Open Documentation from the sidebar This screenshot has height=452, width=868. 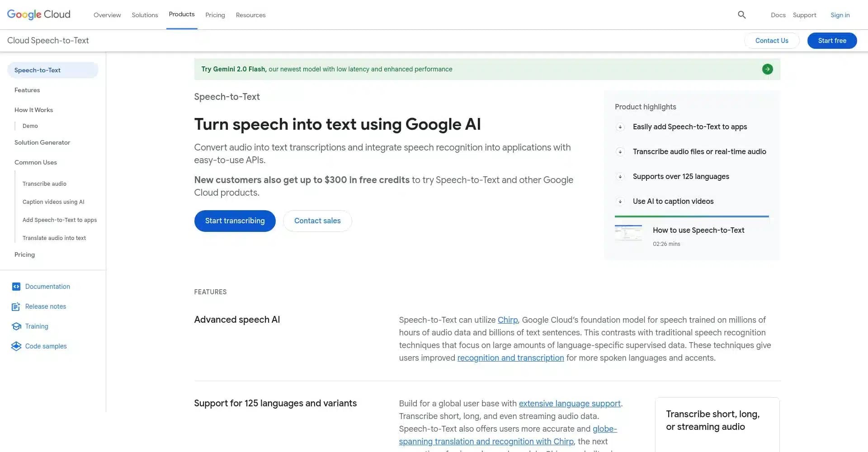[47, 286]
